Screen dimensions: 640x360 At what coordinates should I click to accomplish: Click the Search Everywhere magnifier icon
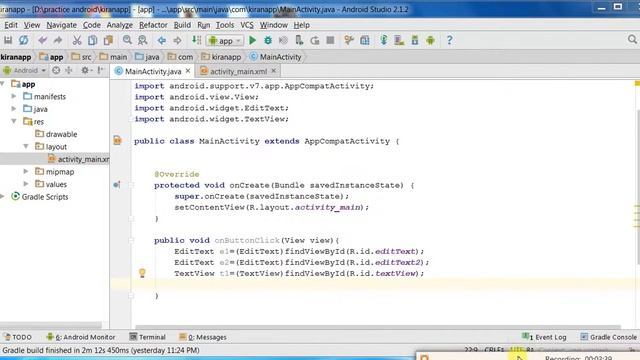coord(632,40)
